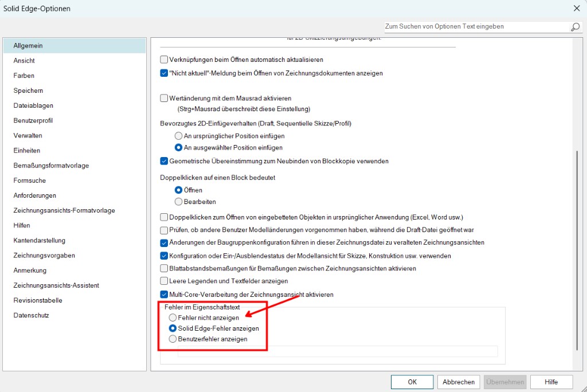Select Benutzerfehler anzeigen

point(173,339)
